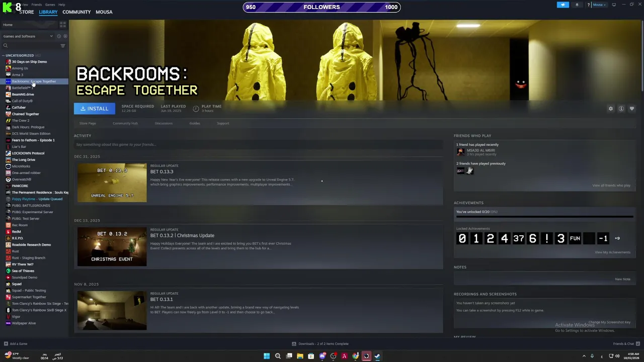Open the COMMUNITY tab
This screenshot has height=362, width=644.
click(x=76, y=12)
